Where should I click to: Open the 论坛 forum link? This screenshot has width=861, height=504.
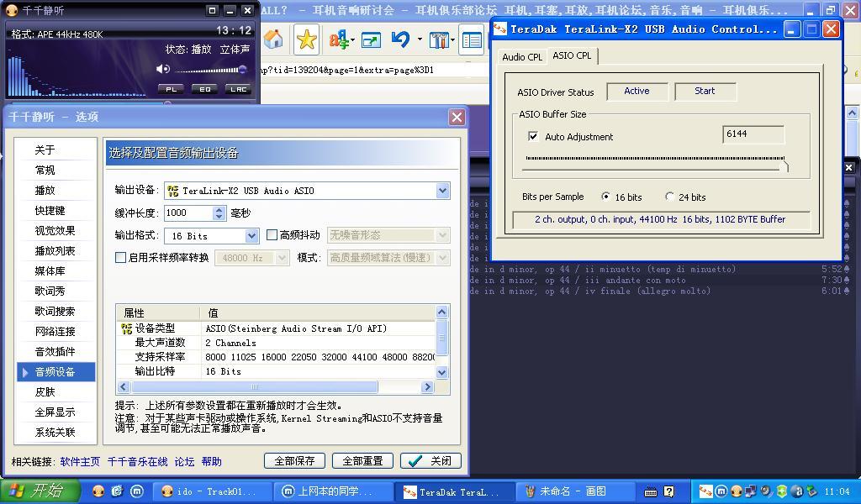184,462
